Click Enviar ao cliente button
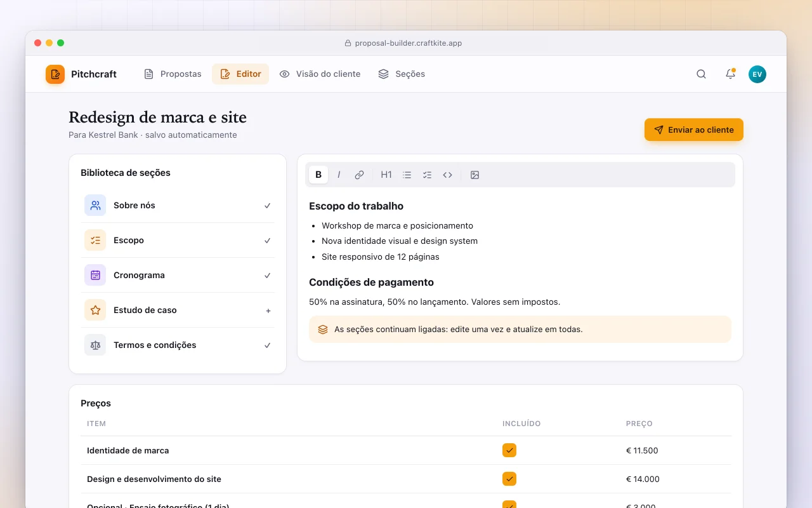812x508 pixels. point(694,130)
